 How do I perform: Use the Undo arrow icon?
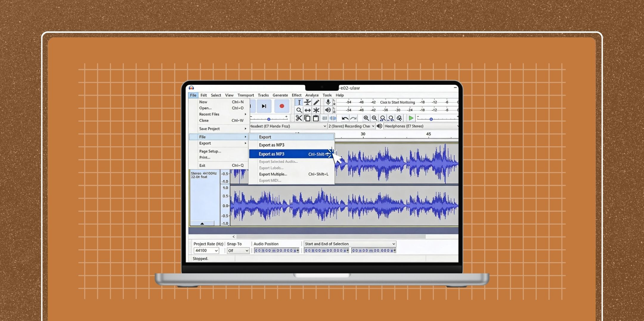coord(345,118)
